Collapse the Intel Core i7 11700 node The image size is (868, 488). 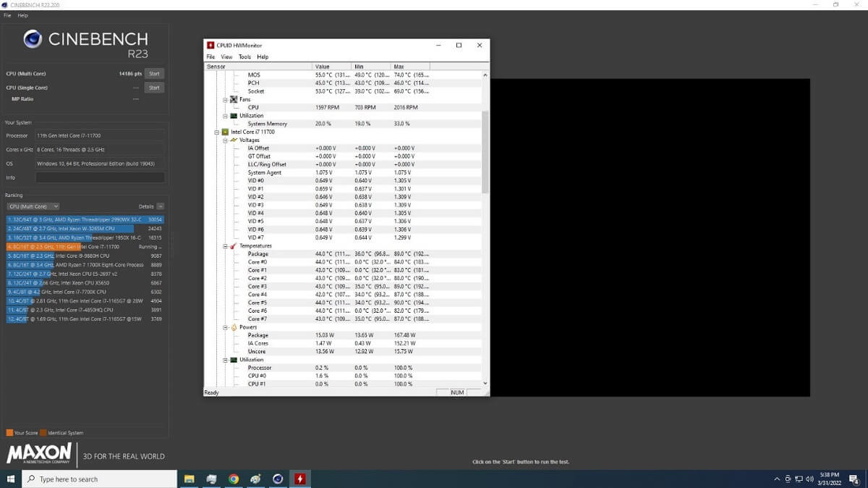point(216,132)
